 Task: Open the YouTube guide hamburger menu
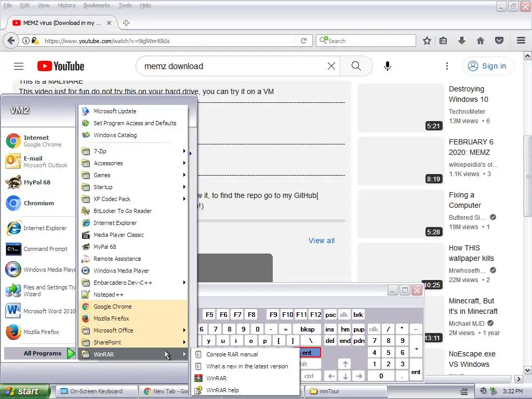pos(19,66)
